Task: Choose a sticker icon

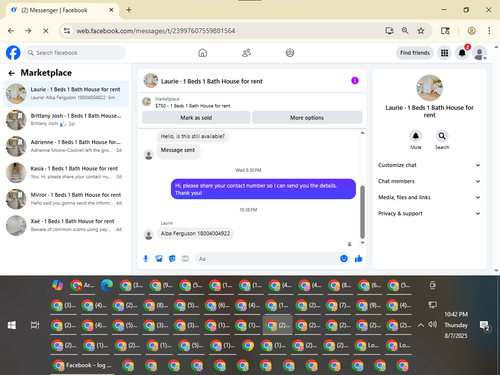Action: coord(172,259)
